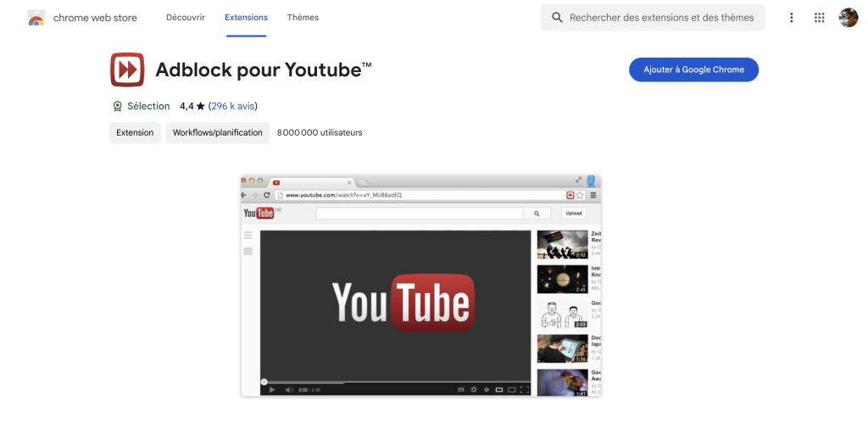Screen dimensions: 868x434
Task: Select the Extension category chip
Action: pyautogui.click(x=135, y=133)
